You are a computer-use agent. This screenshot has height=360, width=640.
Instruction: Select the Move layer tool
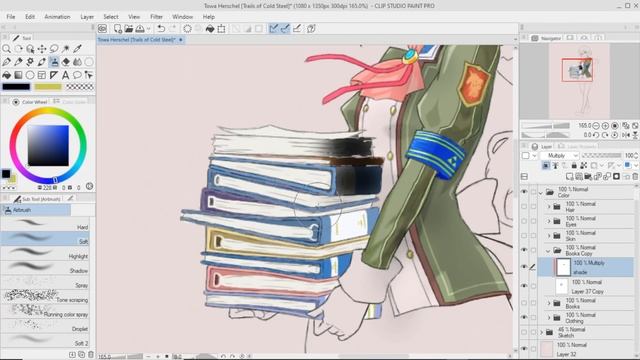(42, 49)
